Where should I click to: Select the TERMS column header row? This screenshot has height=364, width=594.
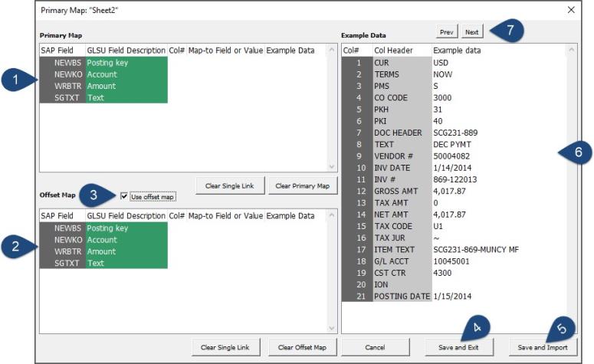coord(454,74)
